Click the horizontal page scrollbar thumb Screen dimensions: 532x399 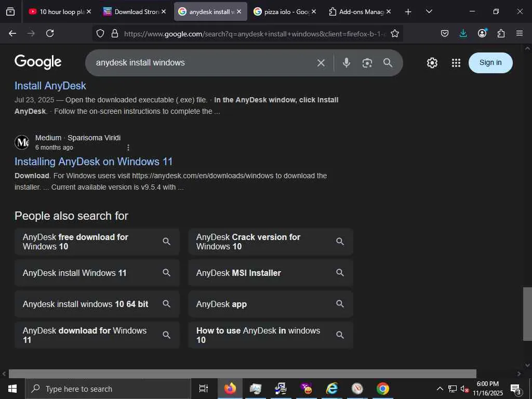242,374
